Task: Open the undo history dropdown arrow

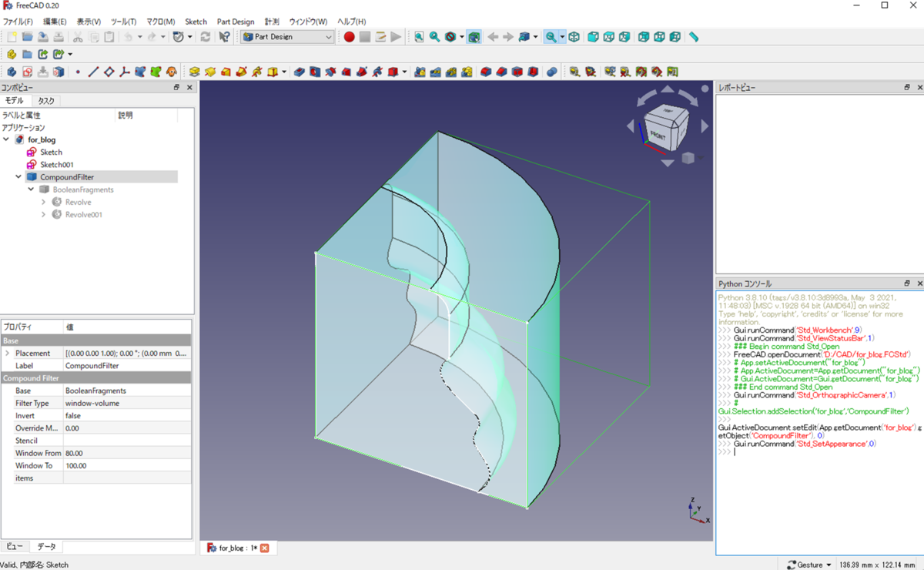Action: click(x=139, y=36)
